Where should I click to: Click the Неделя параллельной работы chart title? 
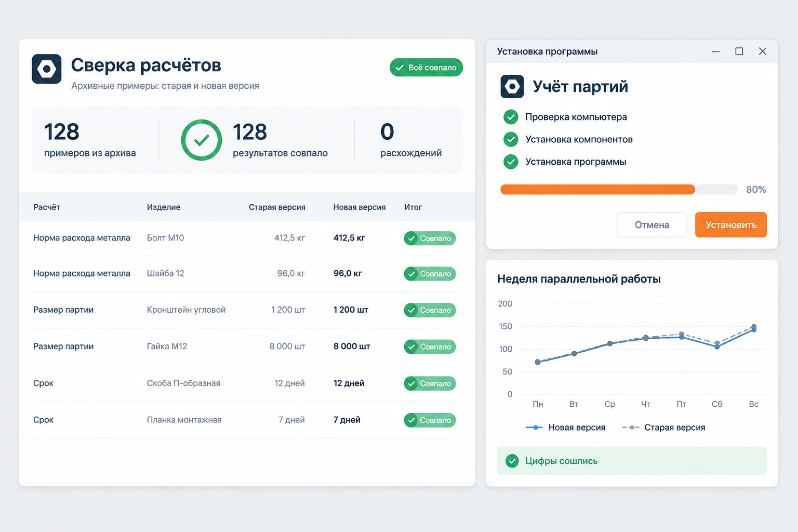(x=579, y=279)
